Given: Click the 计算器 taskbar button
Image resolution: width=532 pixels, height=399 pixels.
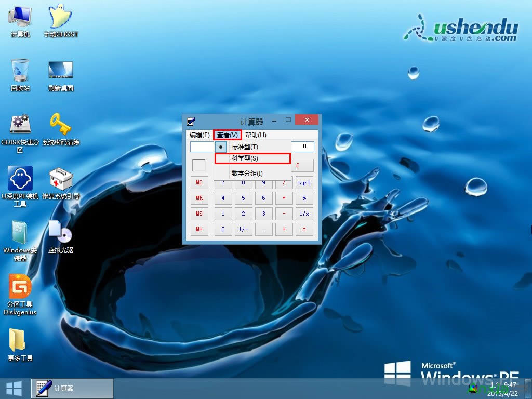Looking at the screenshot, I should [72, 389].
